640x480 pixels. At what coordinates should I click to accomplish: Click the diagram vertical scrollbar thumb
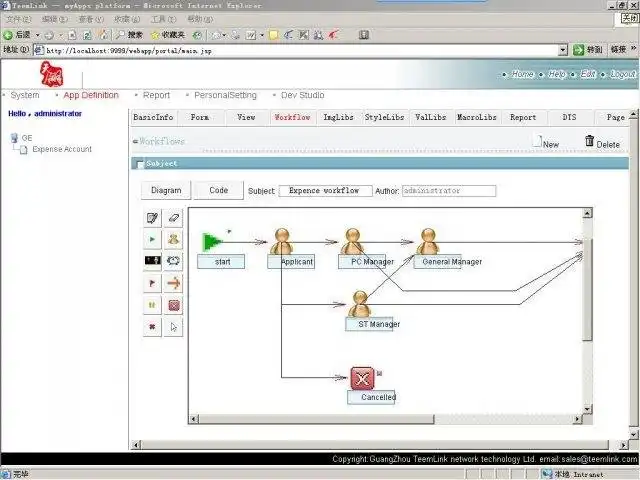(x=587, y=290)
